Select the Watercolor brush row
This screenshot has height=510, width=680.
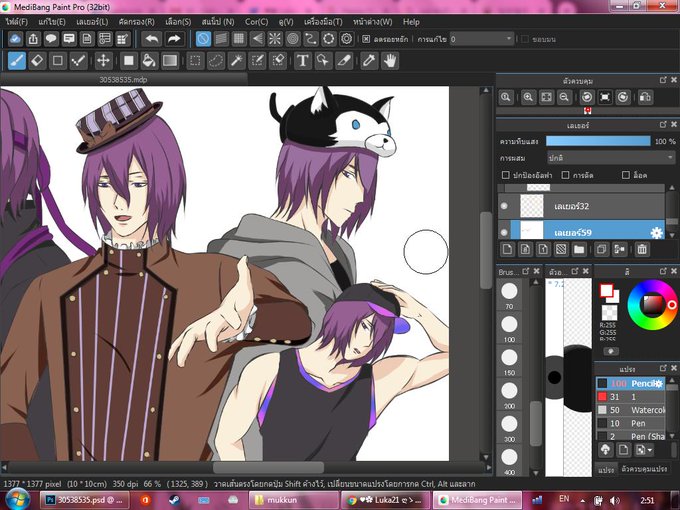[x=631, y=410]
